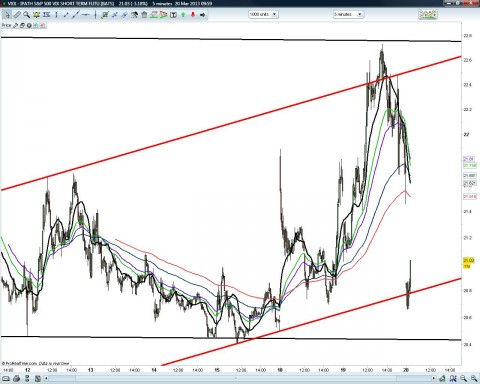Viewport: 480px width, 384px height.
Task: Click the magnifying glass zoom tool
Action: click(x=26, y=15)
